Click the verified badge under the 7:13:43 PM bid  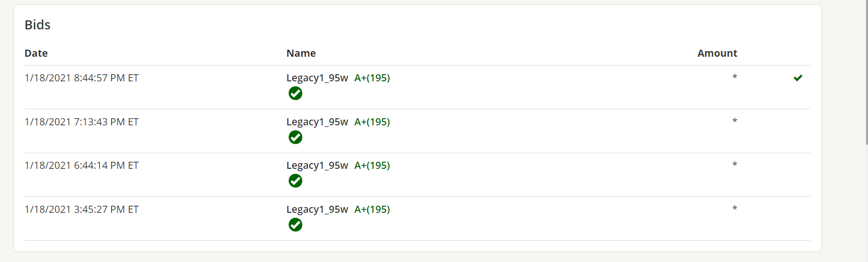(295, 137)
